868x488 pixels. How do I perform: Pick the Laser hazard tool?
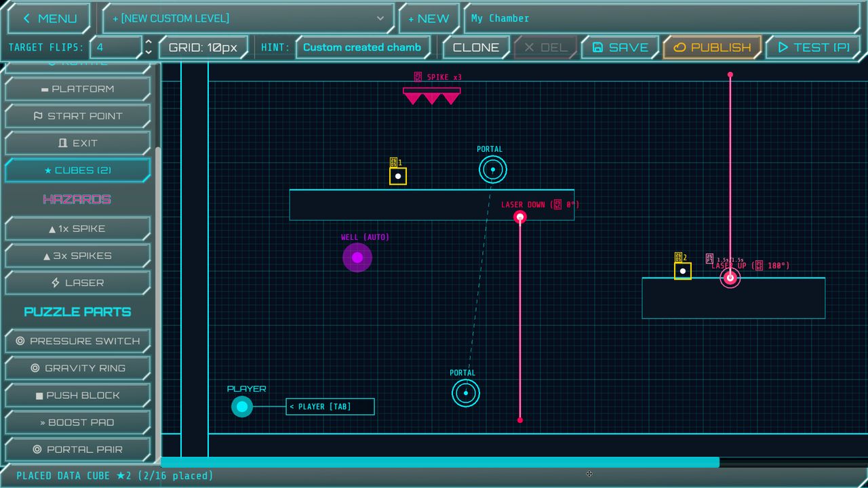(x=77, y=283)
